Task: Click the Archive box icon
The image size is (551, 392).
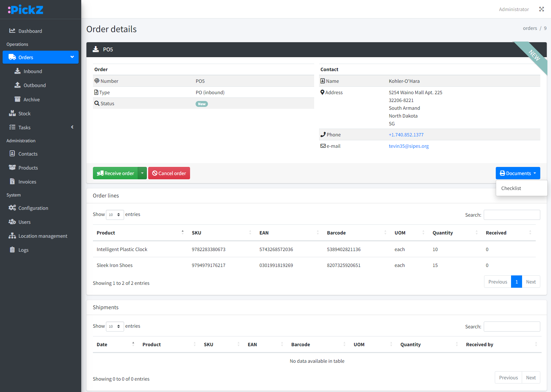Action: pos(18,99)
